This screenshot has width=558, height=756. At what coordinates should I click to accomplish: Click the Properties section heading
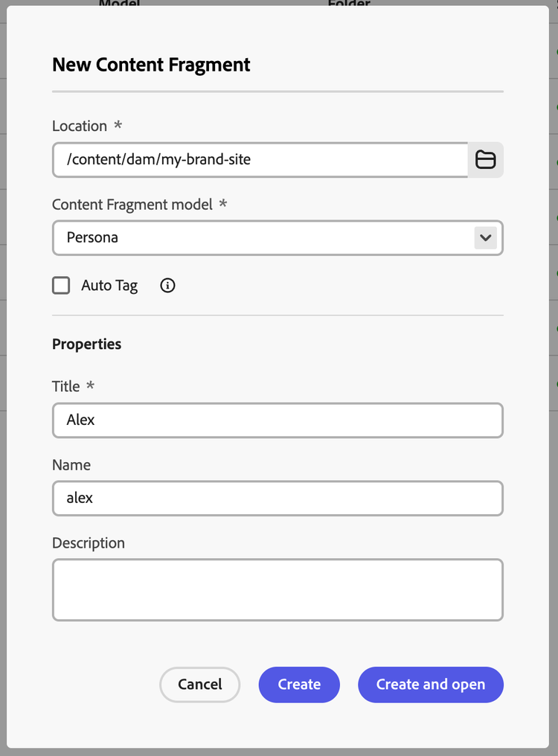[x=86, y=345]
